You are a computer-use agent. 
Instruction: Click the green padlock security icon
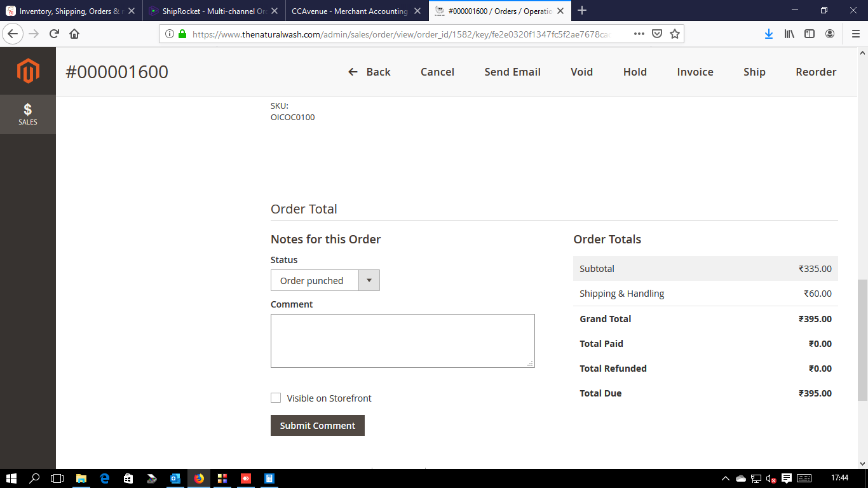pyautogui.click(x=182, y=34)
